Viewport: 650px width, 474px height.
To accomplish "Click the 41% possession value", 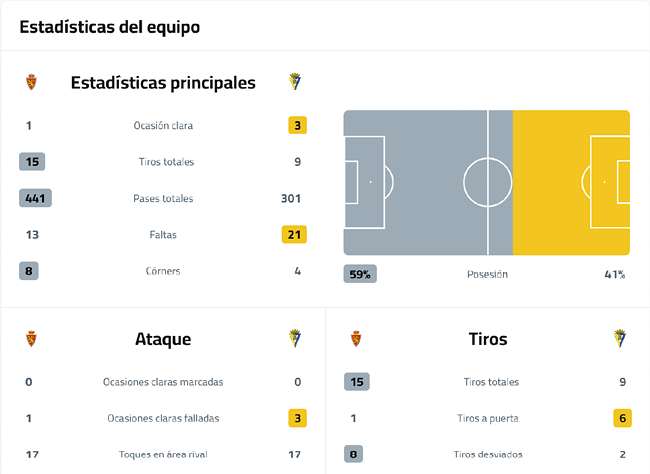I will (613, 274).
